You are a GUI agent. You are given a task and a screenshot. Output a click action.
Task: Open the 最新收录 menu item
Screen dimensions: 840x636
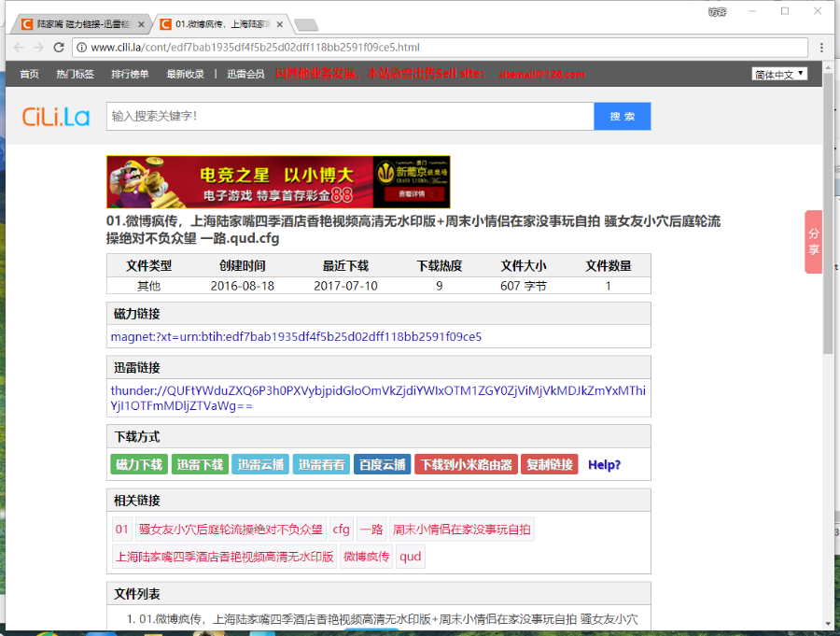(185, 74)
